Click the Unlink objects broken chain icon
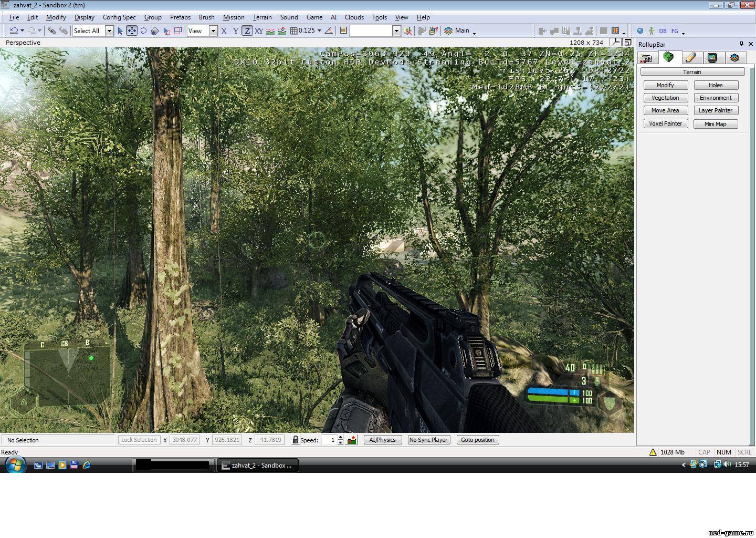This screenshot has width=756, height=538. (63, 31)
